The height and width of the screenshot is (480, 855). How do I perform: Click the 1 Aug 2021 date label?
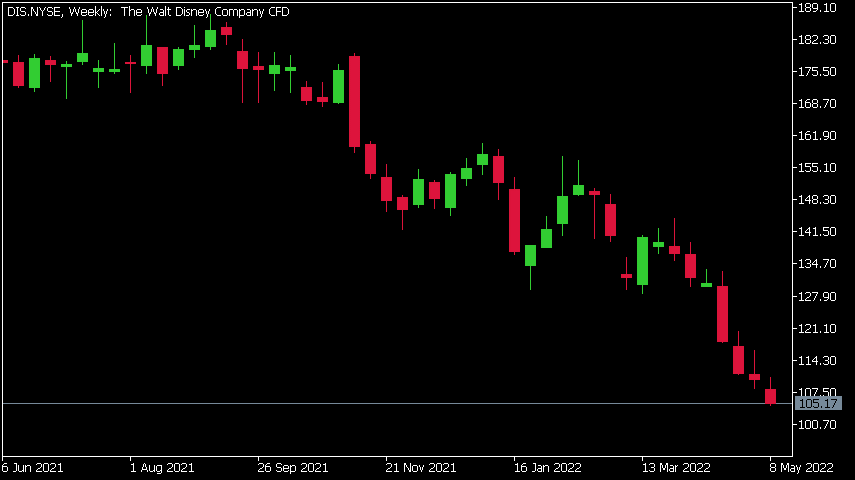click(x=162, y=468)
